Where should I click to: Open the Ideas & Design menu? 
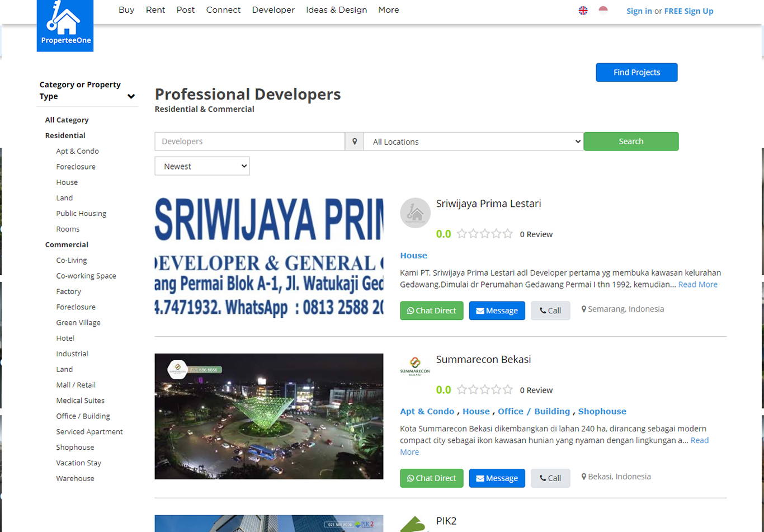coord(336,10)
